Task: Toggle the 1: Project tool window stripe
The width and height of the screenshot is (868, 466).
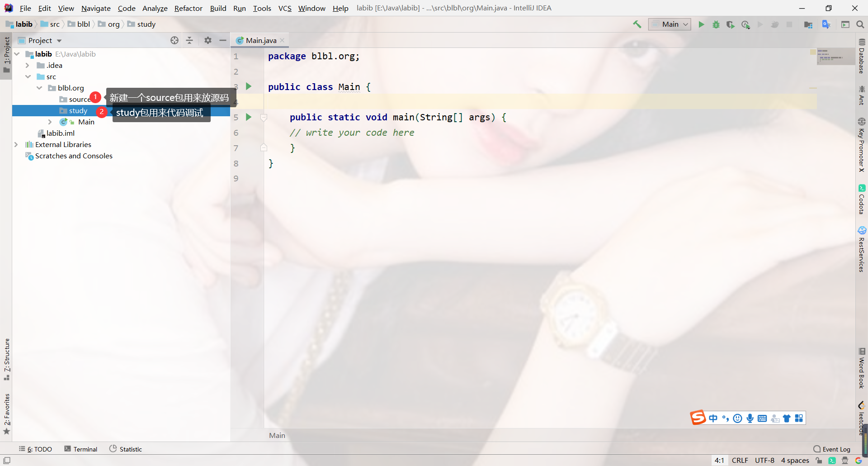Action: click(x=6, y=55)
